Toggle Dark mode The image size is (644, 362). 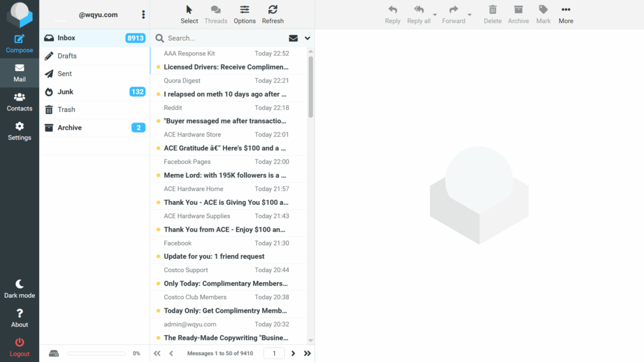(x=19, y=289)
